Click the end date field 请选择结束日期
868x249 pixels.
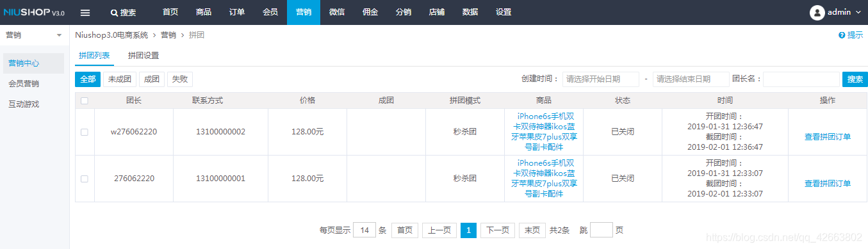pyautogui.click(x=691, y=79)
